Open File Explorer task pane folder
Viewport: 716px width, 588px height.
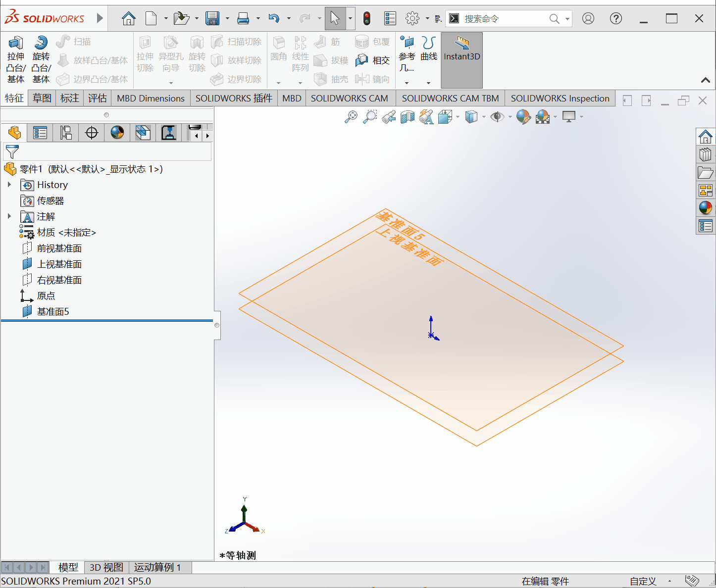point(706,172)
